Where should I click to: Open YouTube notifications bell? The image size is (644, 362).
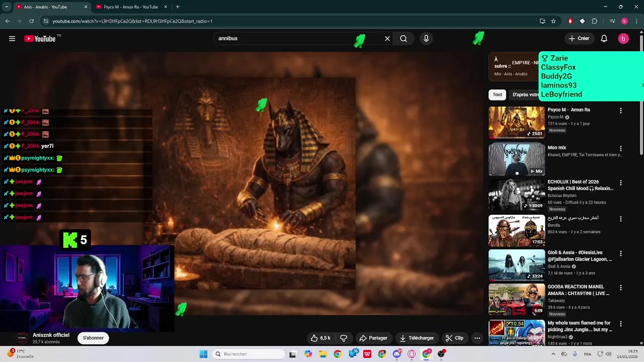604,39
